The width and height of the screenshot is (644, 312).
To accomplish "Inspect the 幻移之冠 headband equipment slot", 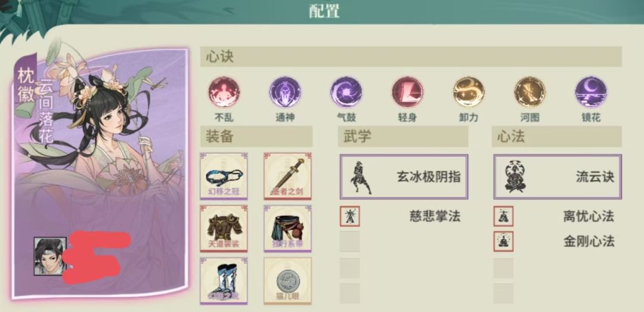I will (224, 177).
